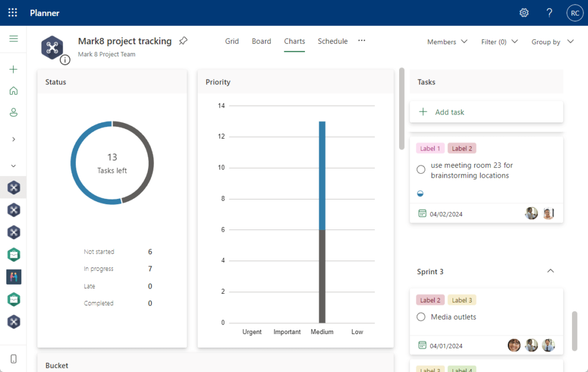Open the app launcher waffle icon
This screenshot has width=588, height=372.
pyautogui.click(x=13, y=13)
